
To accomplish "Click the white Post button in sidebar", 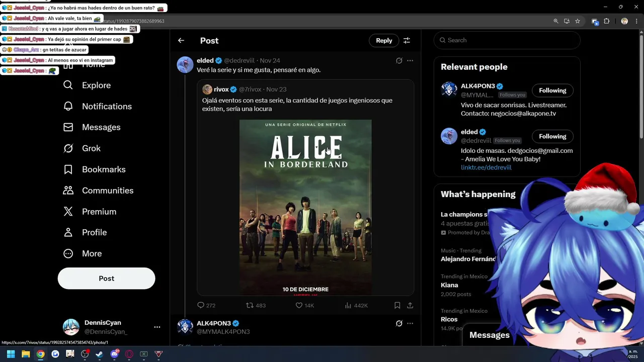I will (x=106, y=279).
